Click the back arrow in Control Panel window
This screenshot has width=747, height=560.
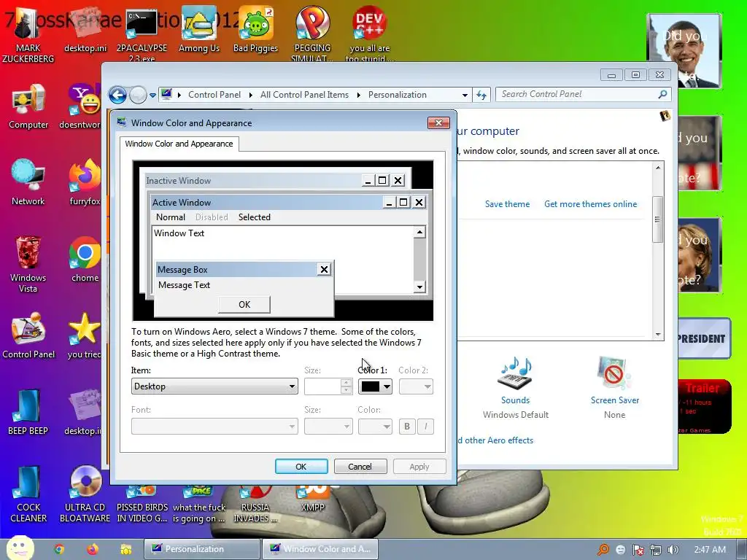[117, 96]
